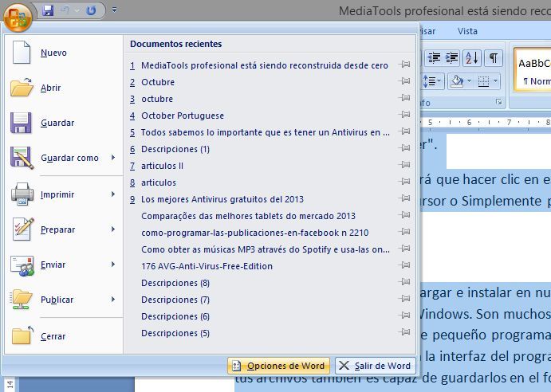Click Salir de Word button
The image size is (551, 392).
(x=376, y=366)
